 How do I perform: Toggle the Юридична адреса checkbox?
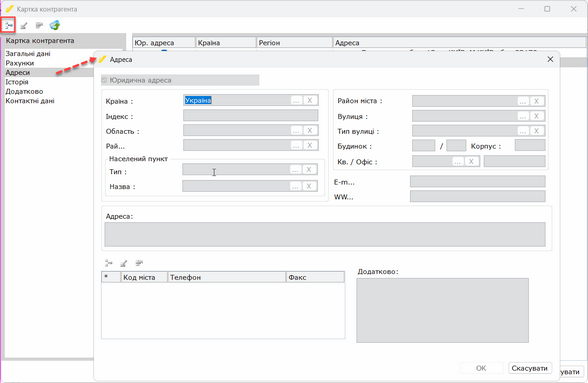(104, 80)
